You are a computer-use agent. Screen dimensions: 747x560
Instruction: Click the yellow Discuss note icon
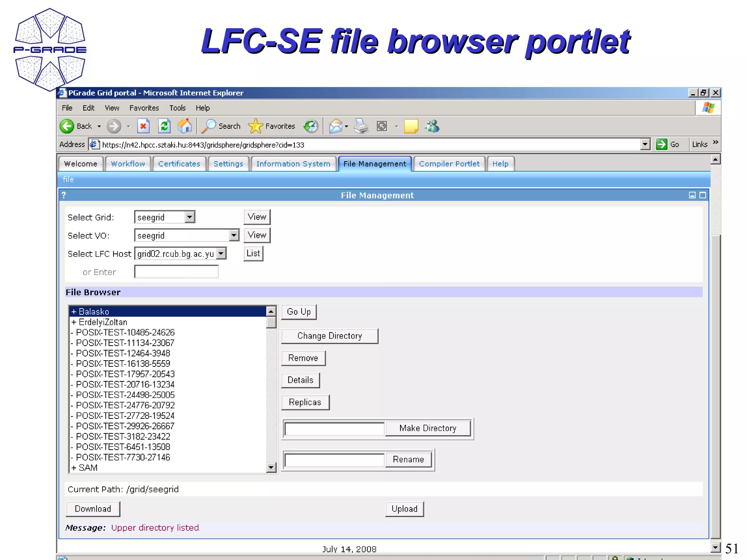[x=411, y=126]
